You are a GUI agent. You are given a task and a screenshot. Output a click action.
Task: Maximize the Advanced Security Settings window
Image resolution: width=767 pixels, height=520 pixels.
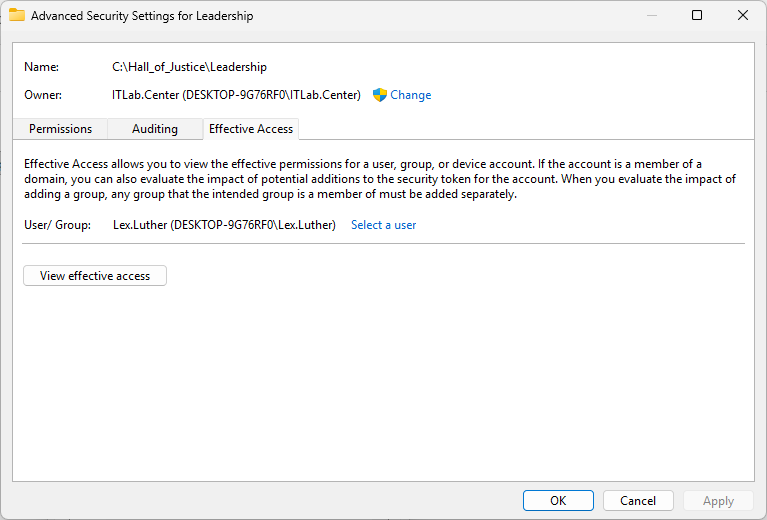697,16
